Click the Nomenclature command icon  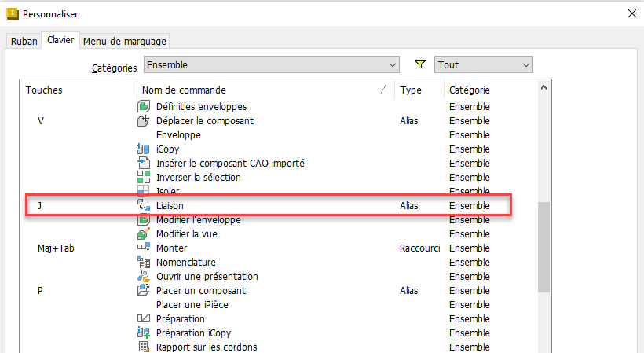(x=143, y=263)
